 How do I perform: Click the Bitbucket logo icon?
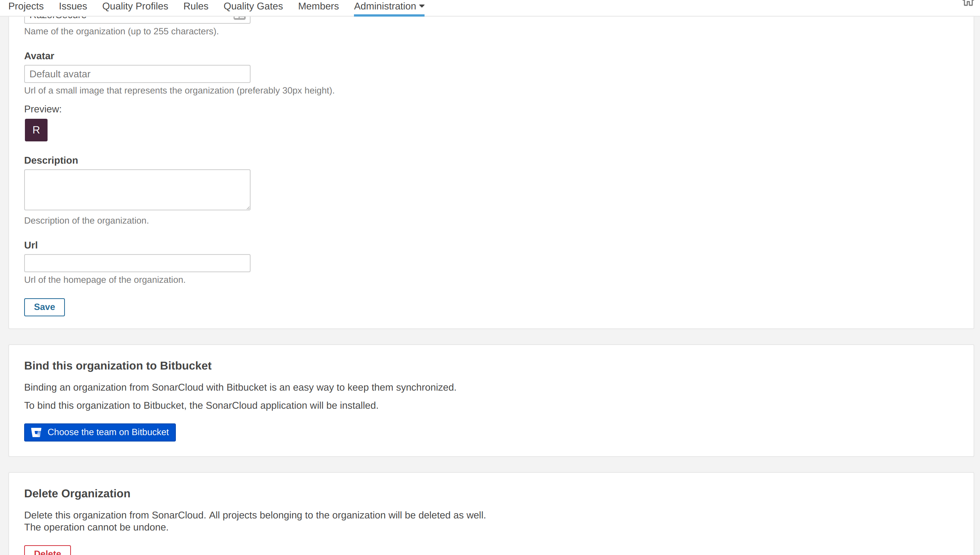click(x=36, y=432)
